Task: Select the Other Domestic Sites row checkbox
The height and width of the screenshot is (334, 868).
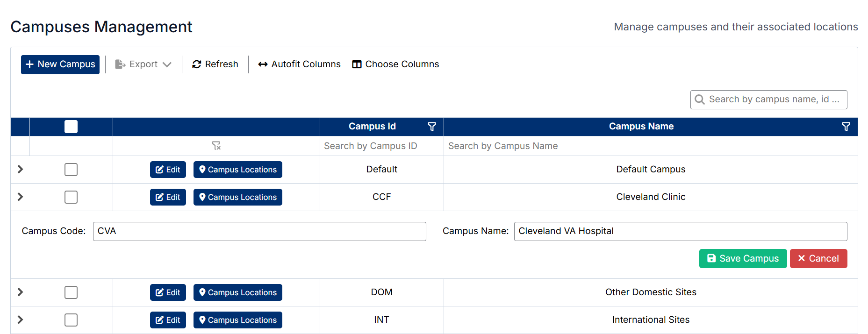Action: click(71, 292)
